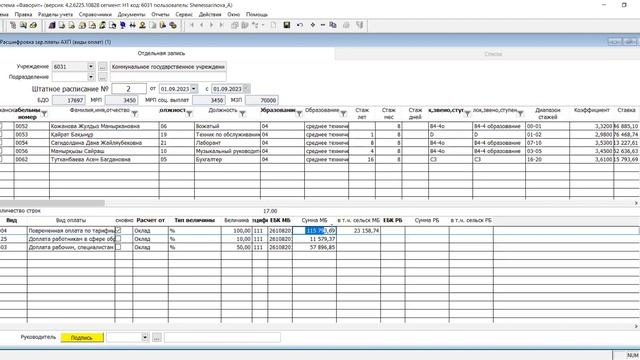Select the Кожанова Жулдыз row name cell
The height and width of the screenshot is (360, 640).
pyautogui.click(x=104, y=126)
